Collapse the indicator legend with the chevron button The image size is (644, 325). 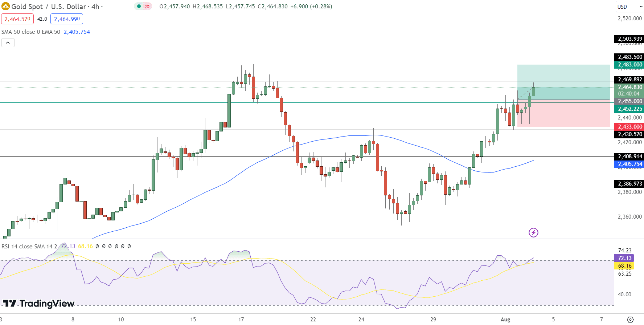[x=8, y=43]
